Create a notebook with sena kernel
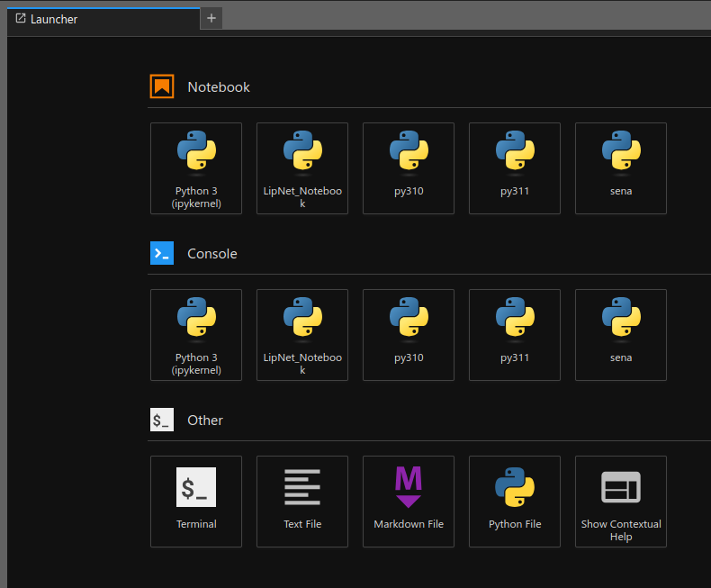The width and height of the screenshot is (711, 588). coord(621,168)
